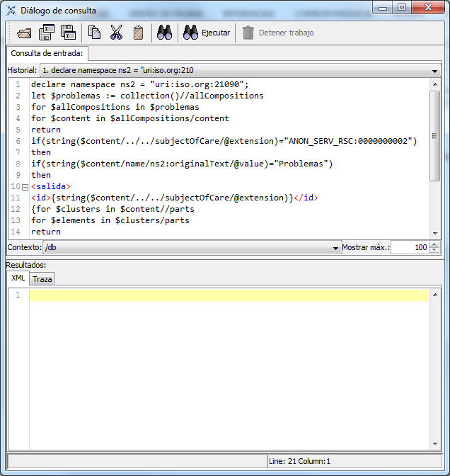Copy selection with the copy icon
The width and height of the screenshot is (450, 476).
click(x=94, y=33)
